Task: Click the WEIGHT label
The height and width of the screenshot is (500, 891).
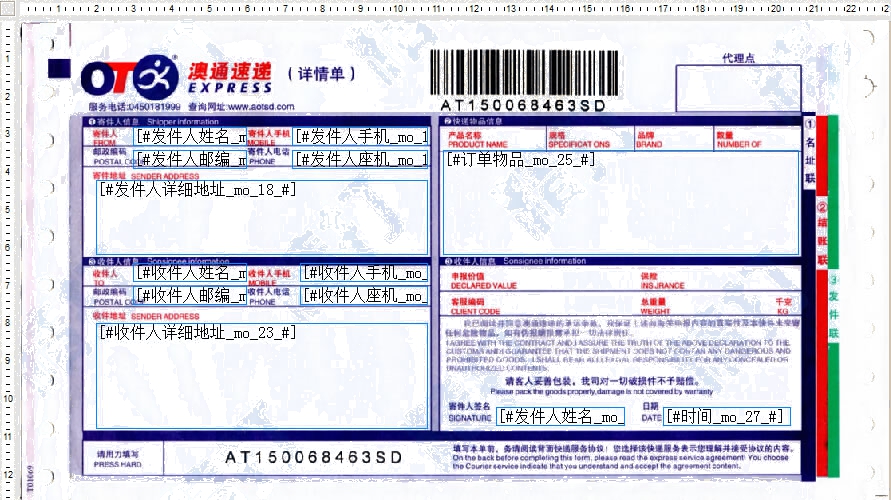Action: pos(656,311)
